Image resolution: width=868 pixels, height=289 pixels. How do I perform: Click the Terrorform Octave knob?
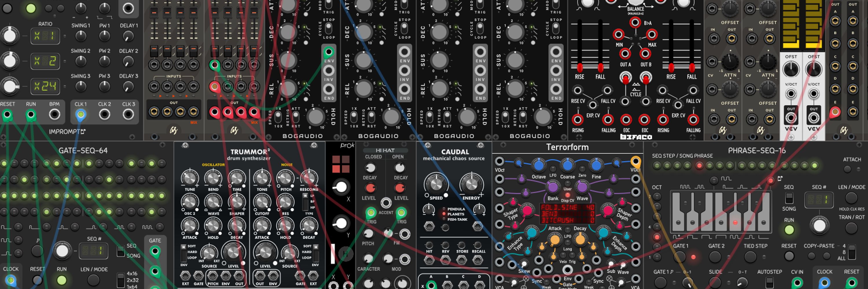pyautogui.click(x=538, y=165)
